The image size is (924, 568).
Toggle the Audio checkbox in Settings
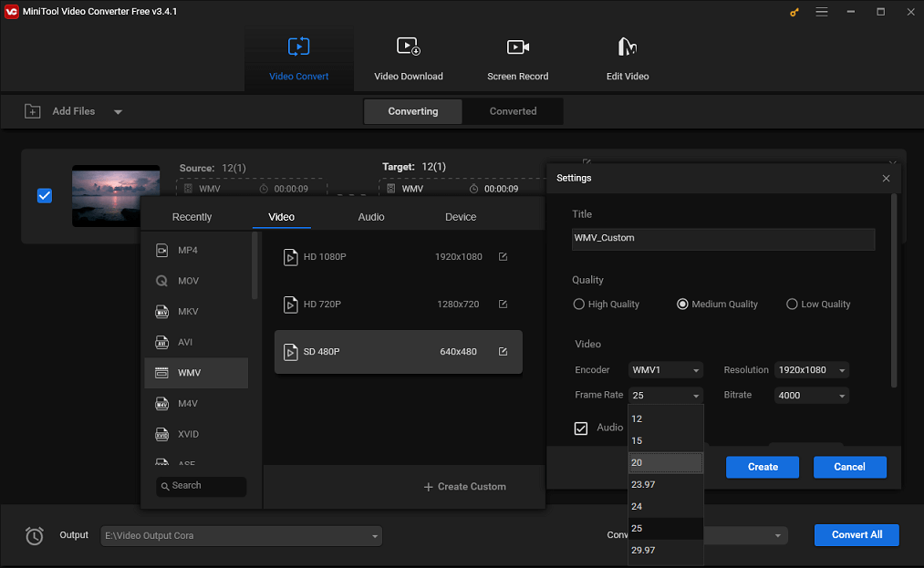581,429
